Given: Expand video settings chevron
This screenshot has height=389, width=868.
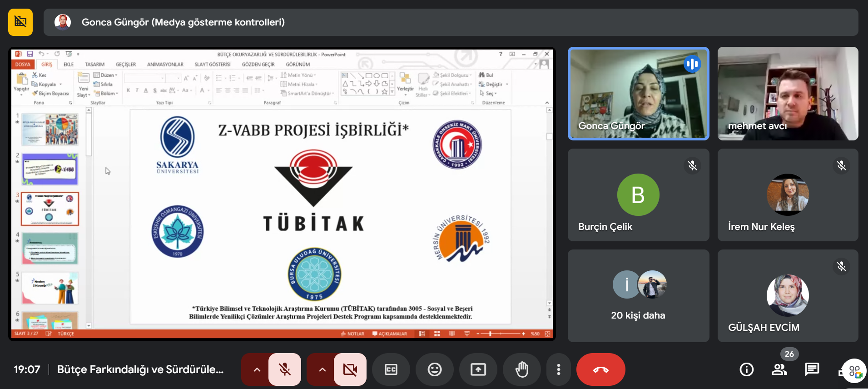Looking at the screenshot, I should click(x=322, y=369).
